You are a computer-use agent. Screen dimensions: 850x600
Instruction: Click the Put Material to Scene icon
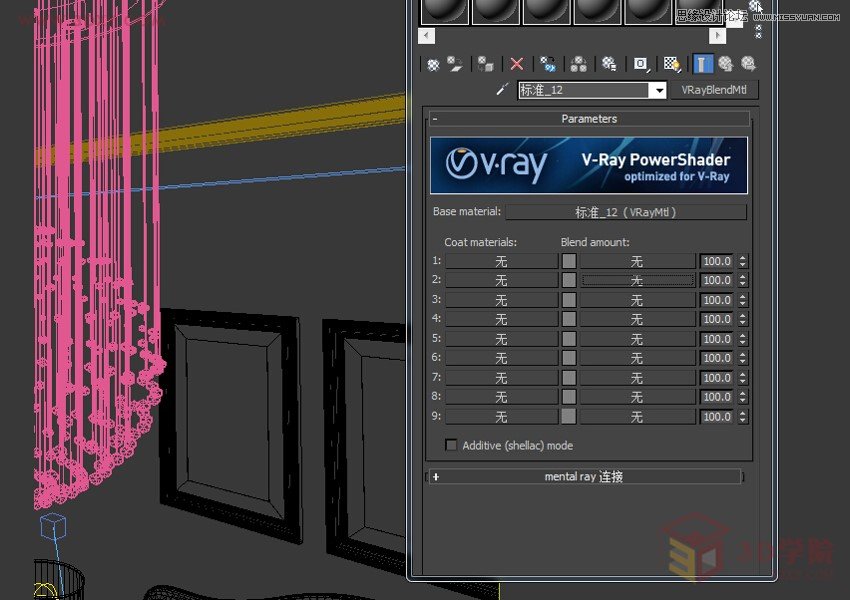click(x=453, y=63)
